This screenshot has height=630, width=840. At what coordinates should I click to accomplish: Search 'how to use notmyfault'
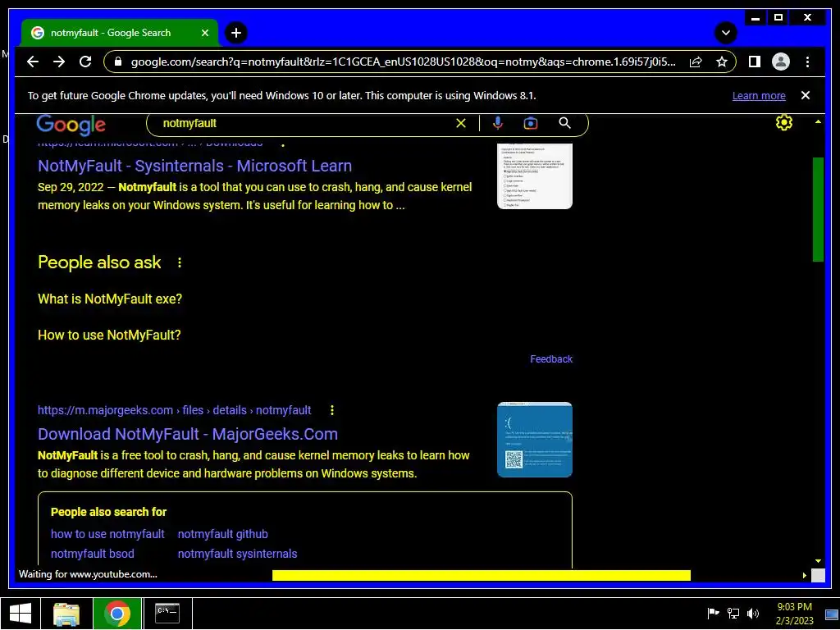click(x=107, y=534)
